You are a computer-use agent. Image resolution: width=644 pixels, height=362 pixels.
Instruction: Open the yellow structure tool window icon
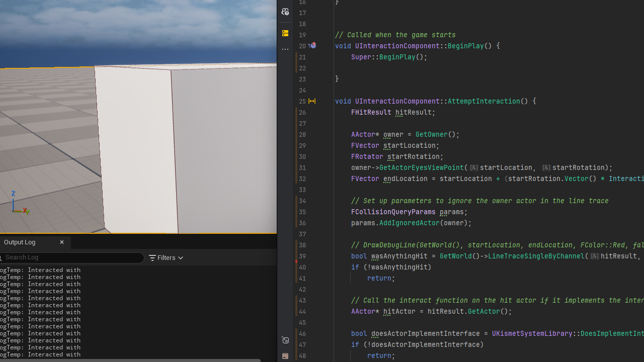(285, 33)
